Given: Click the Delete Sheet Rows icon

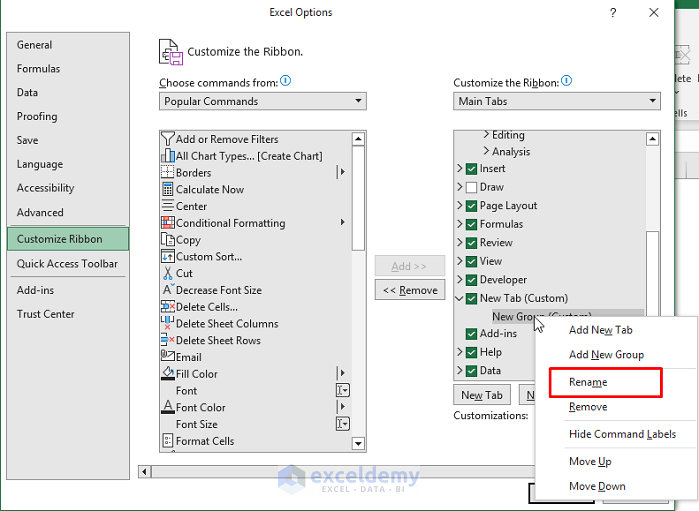Looking at the screenshot, I should point(168,340).
